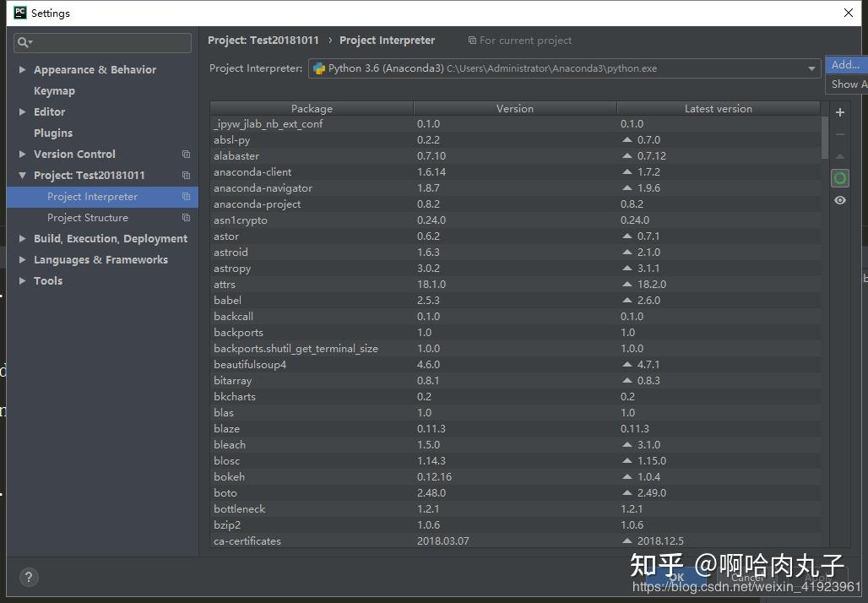The height and width of the screenshot is (603, 868).
Task: Select the blaze package row
Action: [515, 429]
